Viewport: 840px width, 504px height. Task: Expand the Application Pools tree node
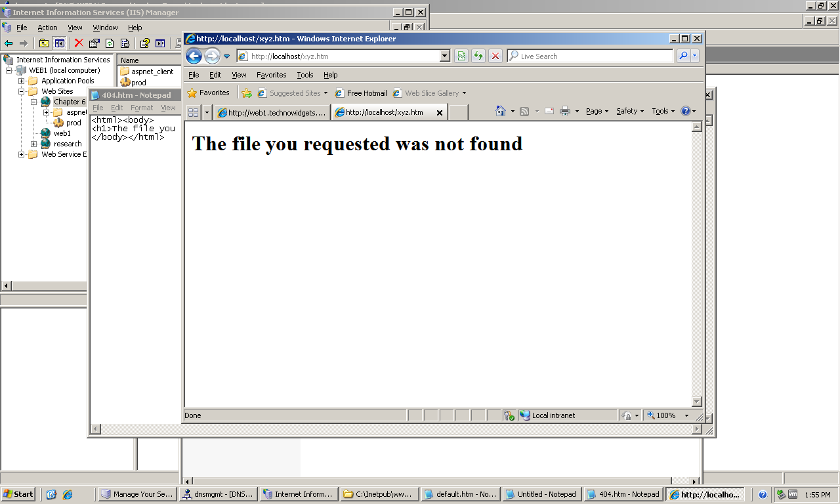pos(22,81)
